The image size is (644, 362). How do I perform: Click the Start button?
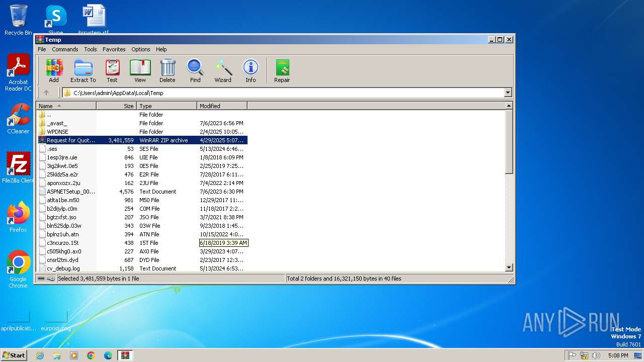[x=14, y=355]
